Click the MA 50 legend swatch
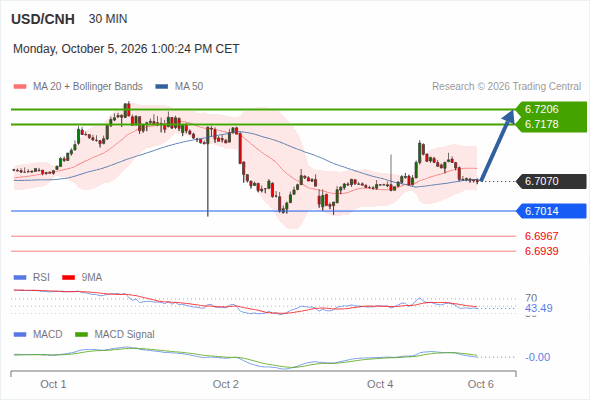 pyautogui.click(x=162, y=87)
